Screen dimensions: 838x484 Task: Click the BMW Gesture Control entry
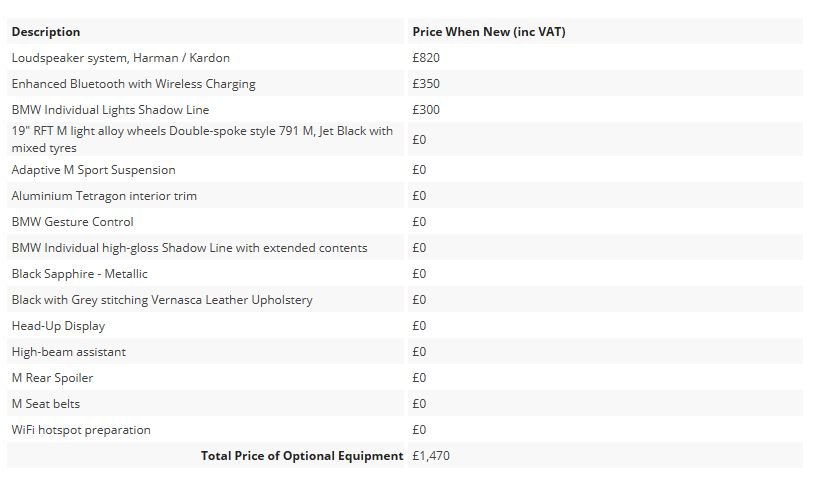coord(73,222)
